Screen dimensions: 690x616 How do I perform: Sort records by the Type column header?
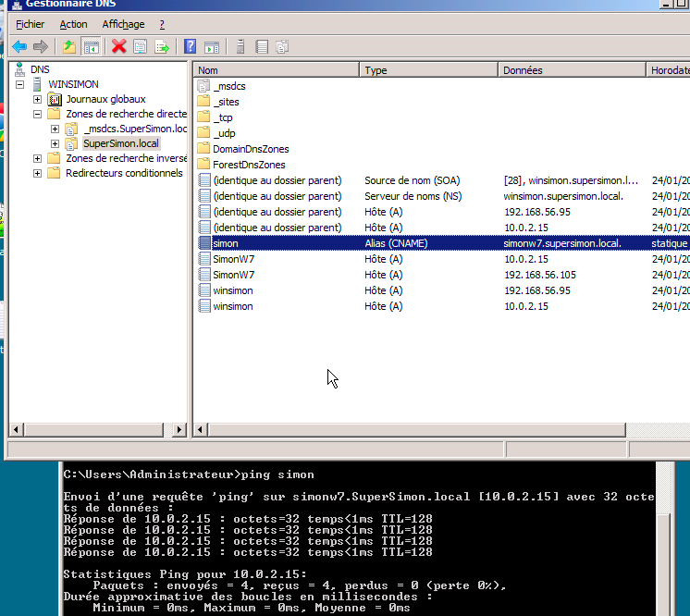coord(429,70)
